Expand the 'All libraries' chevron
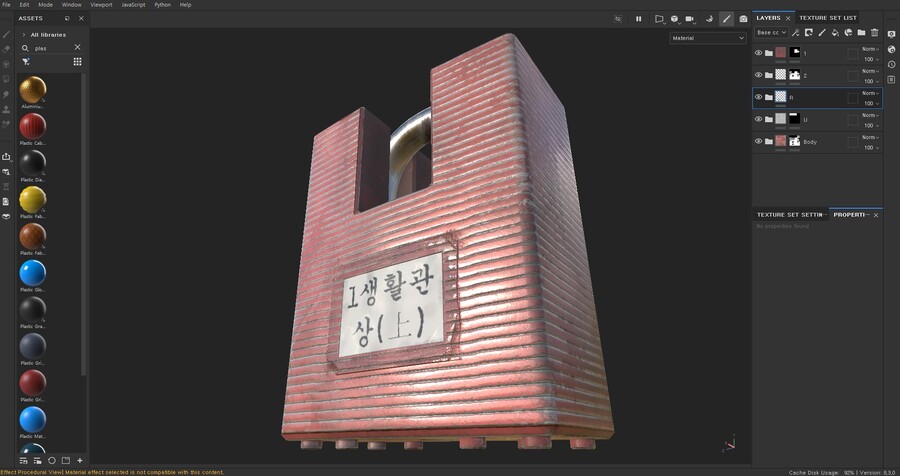900x476 pixels. (x=24, y=35)
